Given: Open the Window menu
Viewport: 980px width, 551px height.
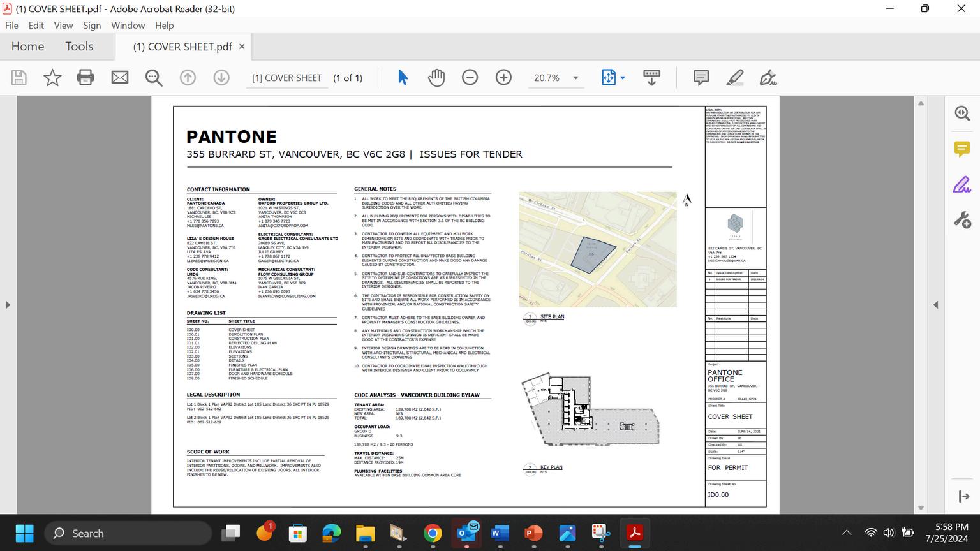Looking at the screenshot, I should click(128, 26).
